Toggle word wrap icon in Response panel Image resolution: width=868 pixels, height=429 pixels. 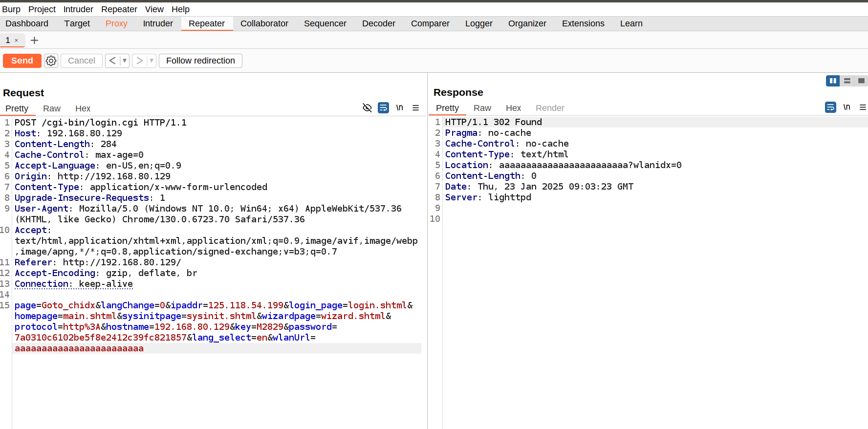click(830, 107)
